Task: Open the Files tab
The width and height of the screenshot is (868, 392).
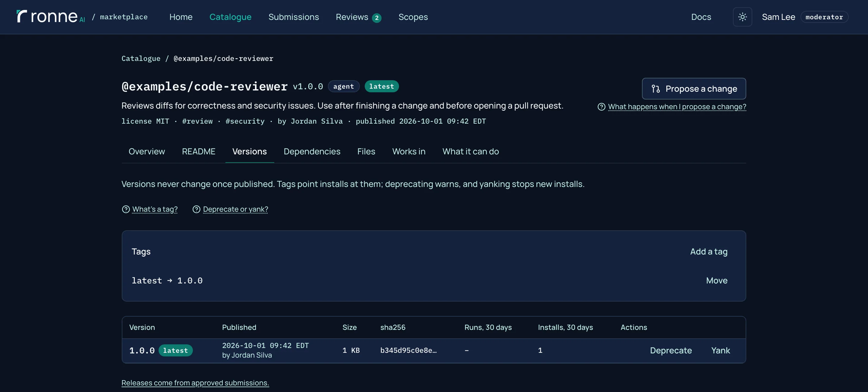Action: tap(366, 151)
